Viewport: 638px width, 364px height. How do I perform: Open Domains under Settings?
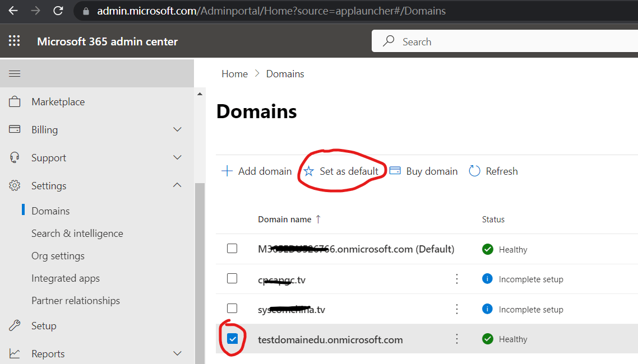50,211
